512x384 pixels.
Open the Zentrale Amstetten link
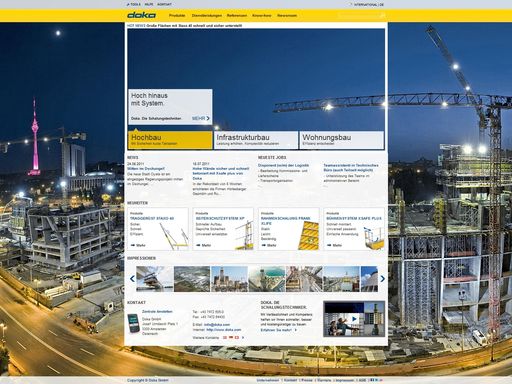point(157,311)
